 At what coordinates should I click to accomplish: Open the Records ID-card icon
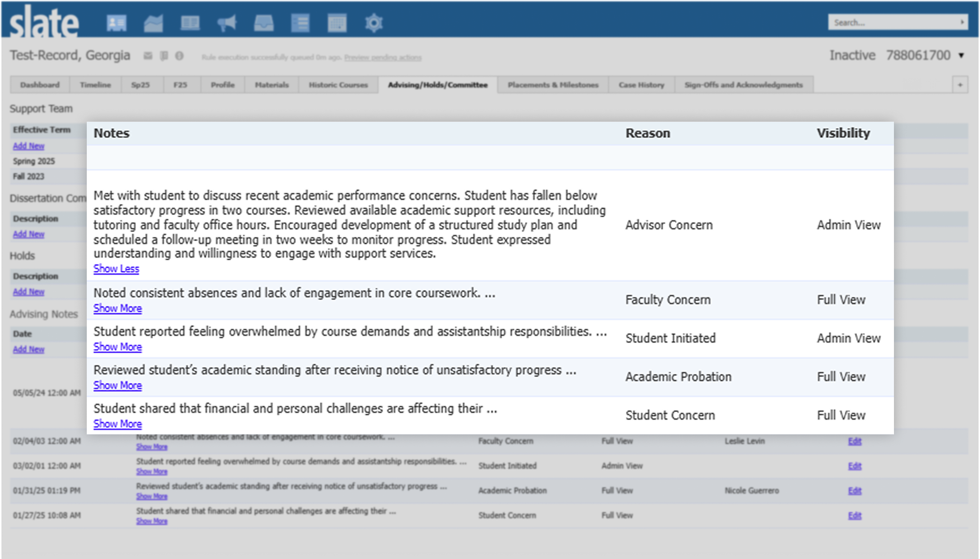click(x=116, y=23)
